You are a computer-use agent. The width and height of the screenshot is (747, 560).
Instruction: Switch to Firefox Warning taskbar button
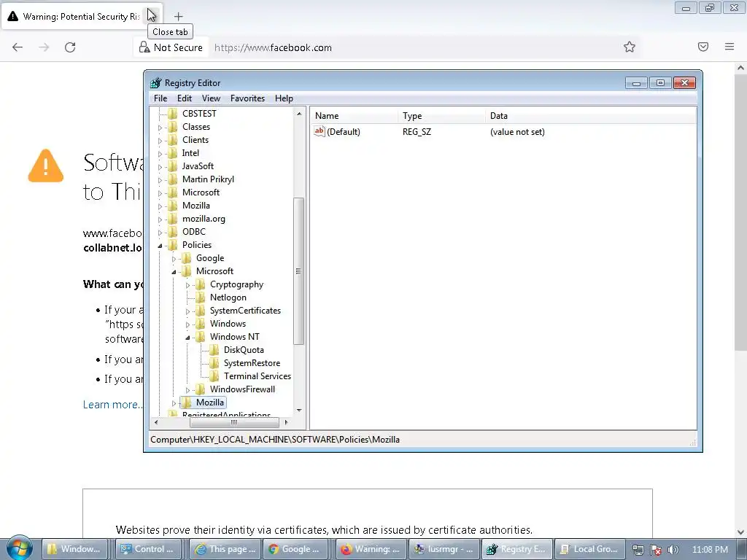371,549
